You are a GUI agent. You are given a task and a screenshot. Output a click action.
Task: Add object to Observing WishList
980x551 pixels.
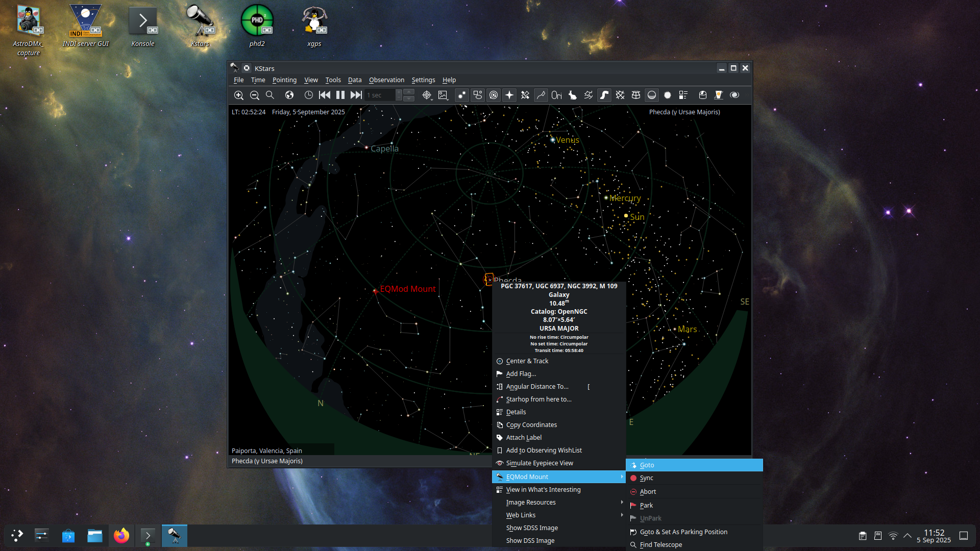[x=559, y=450]
